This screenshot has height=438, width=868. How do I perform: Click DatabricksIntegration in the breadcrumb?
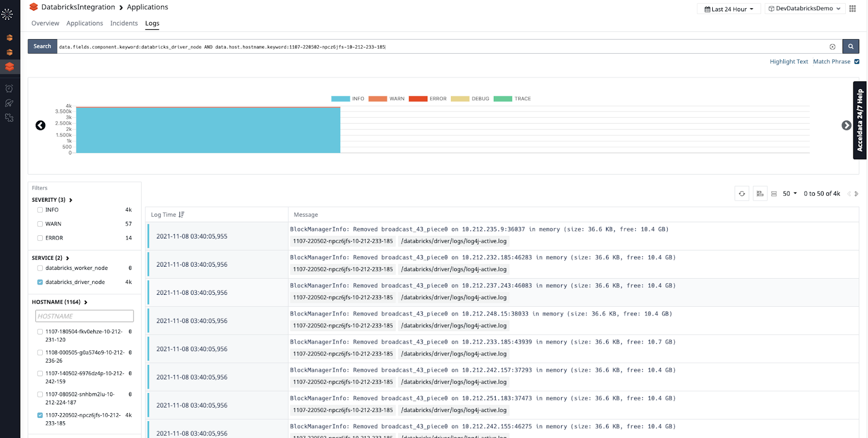(x=78, y=7)
